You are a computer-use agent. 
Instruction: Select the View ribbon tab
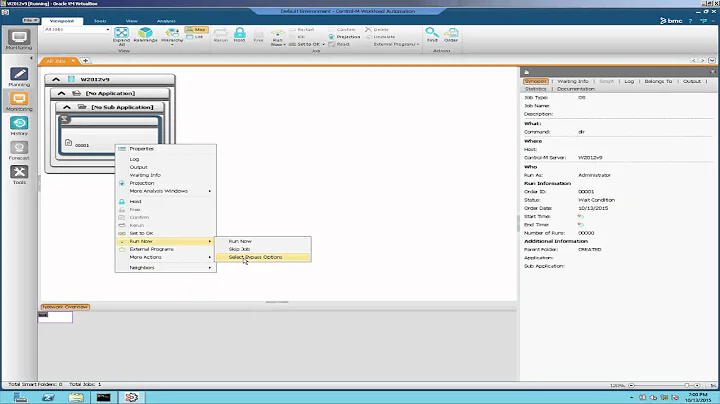[132, 21]
